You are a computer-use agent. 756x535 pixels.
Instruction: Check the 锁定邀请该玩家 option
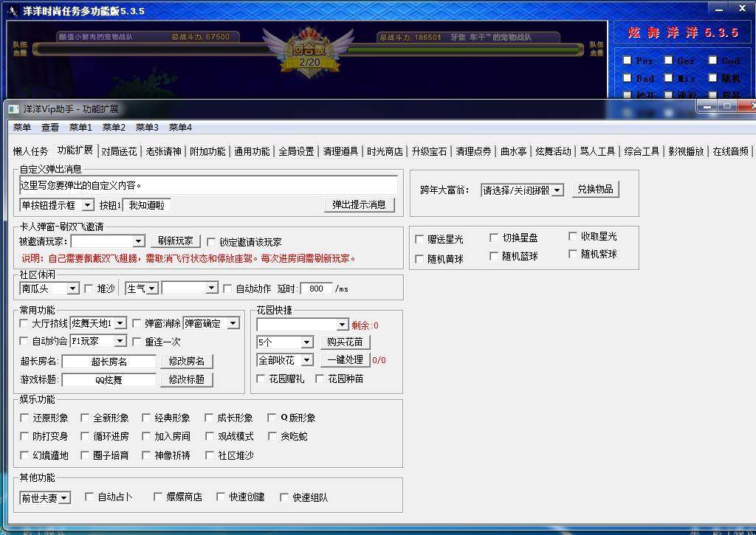click(212, 242)
